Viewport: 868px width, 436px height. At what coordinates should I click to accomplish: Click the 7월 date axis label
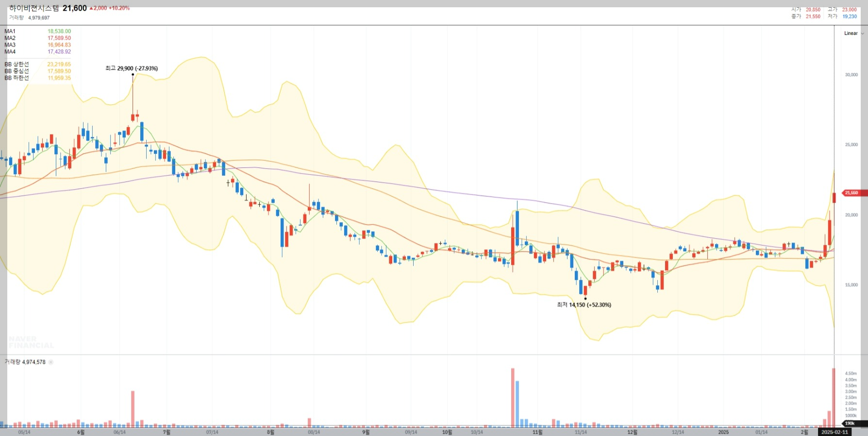coord(167,432)
